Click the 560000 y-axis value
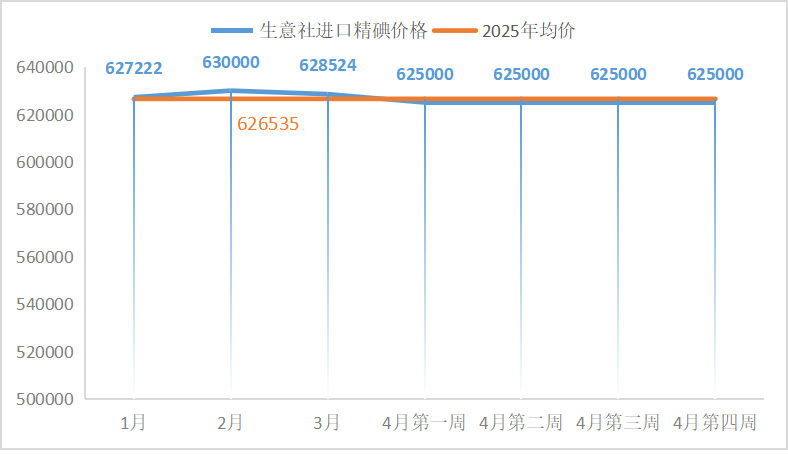The width and height of the screenshot is (788, 464). click(45, 257)
